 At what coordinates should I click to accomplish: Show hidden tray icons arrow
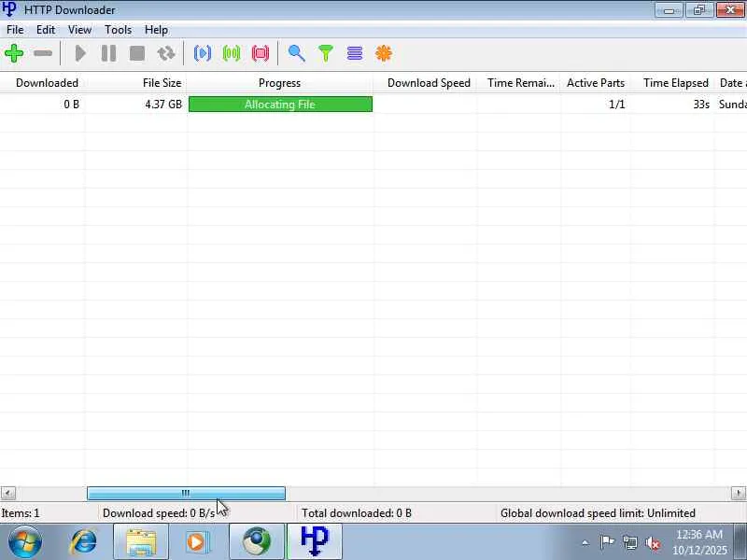point(585,542)
